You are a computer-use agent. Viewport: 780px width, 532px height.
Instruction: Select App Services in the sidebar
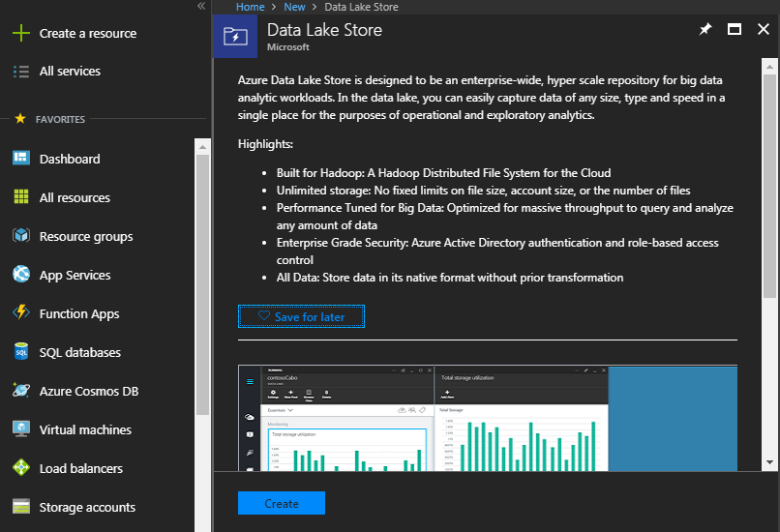pyautogui.click(x=75, y=276)
